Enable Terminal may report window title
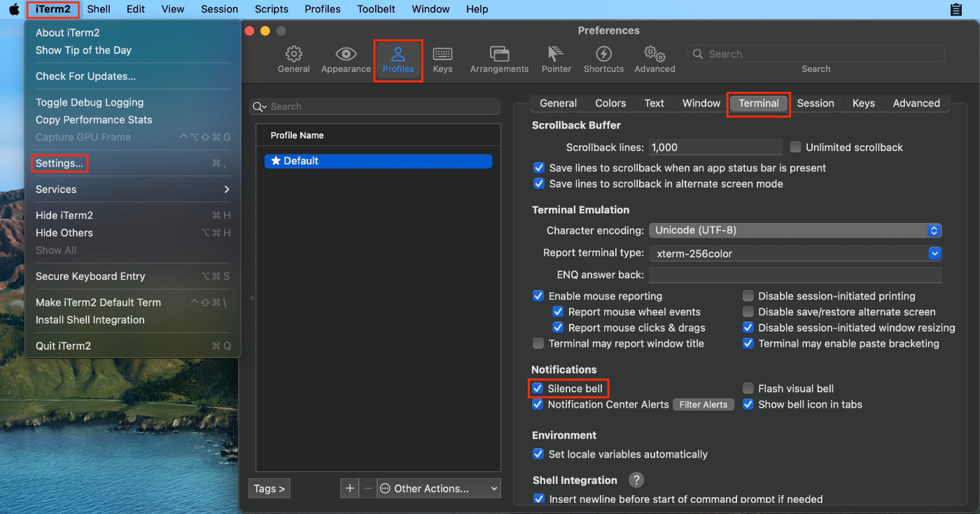Image resolution: width=980 pixels, height=514 pixels. point(538,343)
